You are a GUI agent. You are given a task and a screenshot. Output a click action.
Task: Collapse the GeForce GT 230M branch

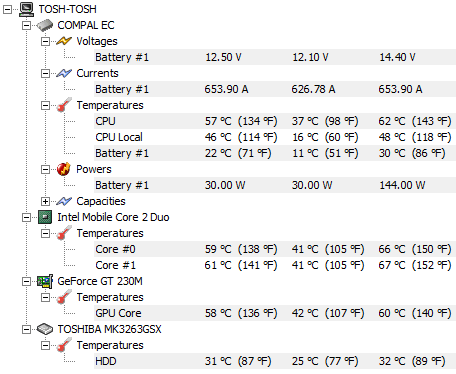click(26, 281)
